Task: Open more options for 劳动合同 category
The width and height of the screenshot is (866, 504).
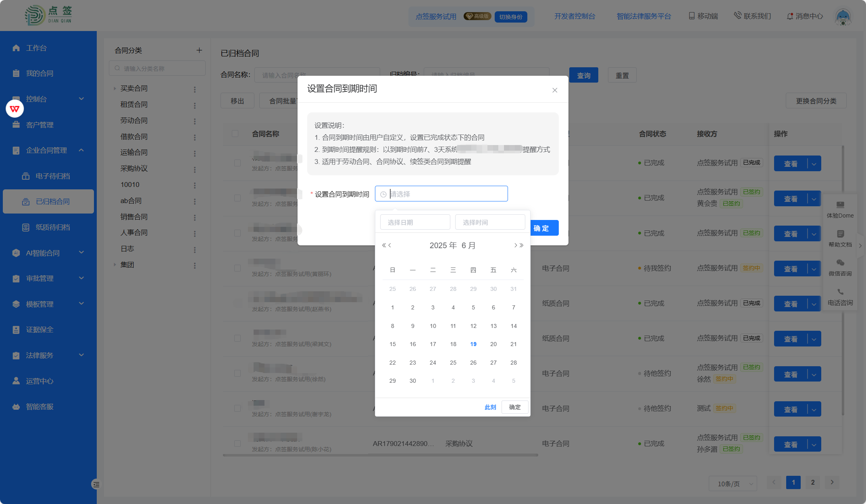Action: pos(195,121)
